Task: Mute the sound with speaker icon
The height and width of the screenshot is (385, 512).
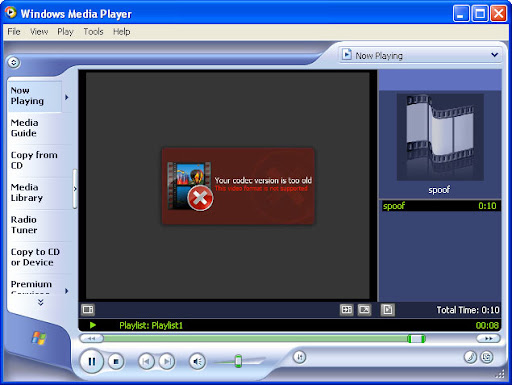Action: [197, 361]
